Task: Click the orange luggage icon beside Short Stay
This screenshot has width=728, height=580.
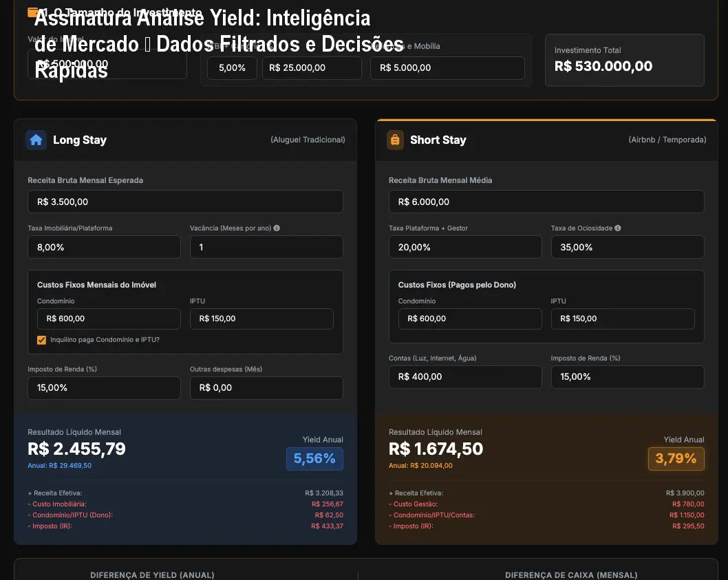Action: [395, 140]
